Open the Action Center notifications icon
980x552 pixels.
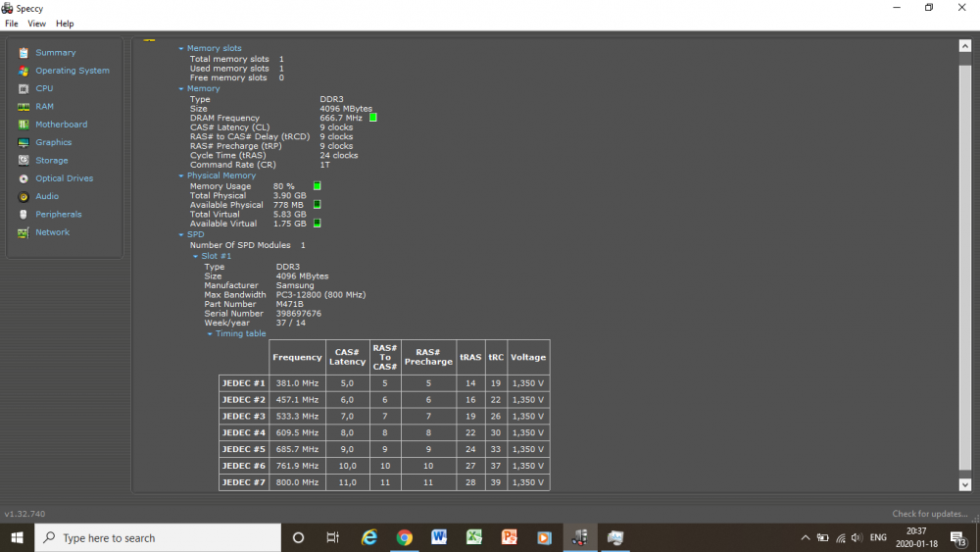pos(958,537)
